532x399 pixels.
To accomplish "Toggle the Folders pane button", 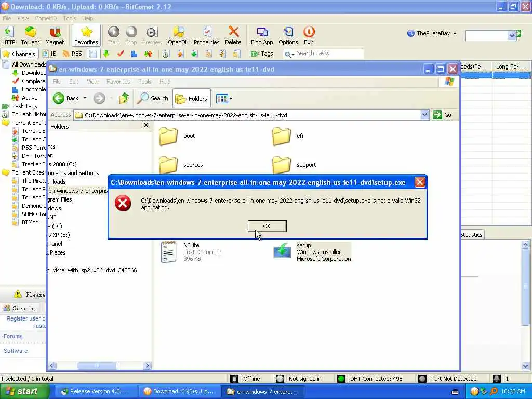I will point(191,98).
